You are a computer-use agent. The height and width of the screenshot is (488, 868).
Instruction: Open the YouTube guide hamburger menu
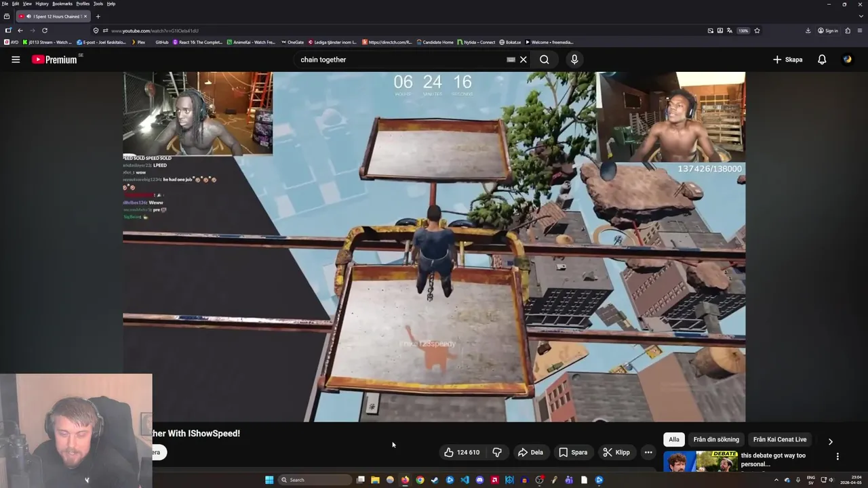[x=16, y=60]
